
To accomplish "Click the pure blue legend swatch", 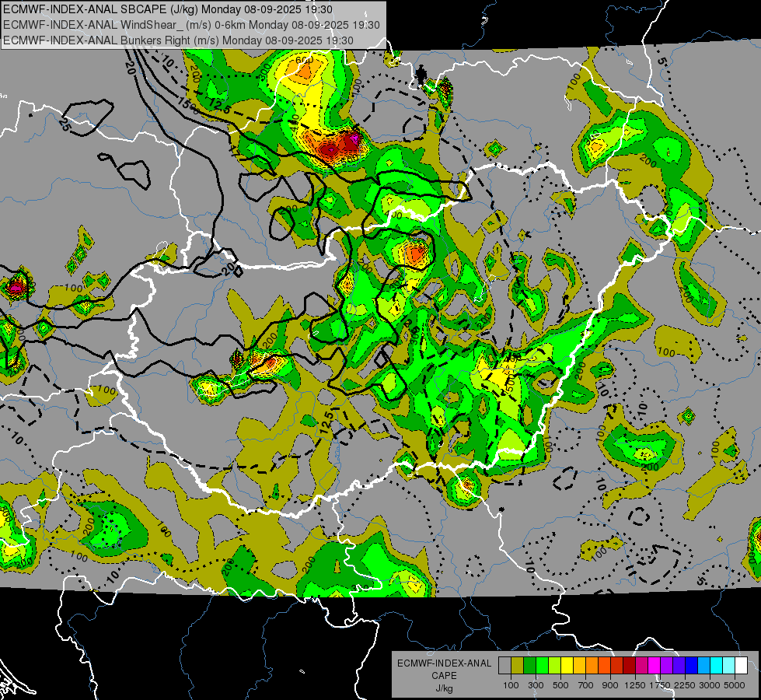I will (692, 666).
